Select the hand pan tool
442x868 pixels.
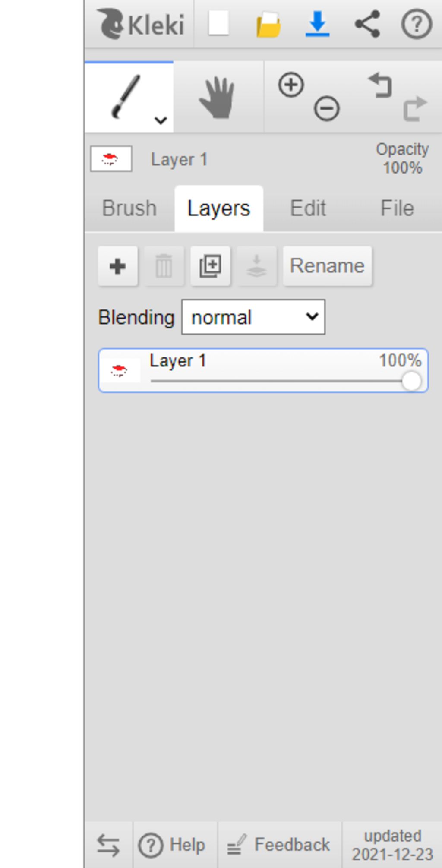[x=217, y=98]
